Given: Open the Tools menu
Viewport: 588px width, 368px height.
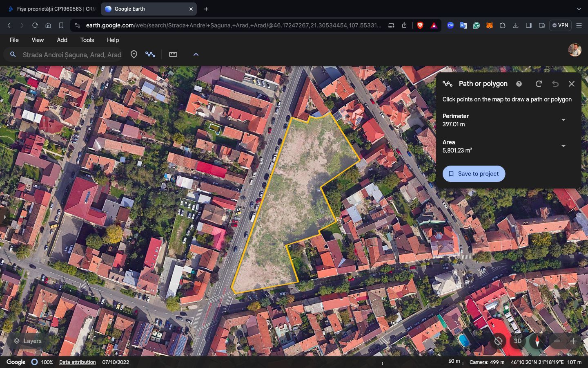Looking at the screenshot, I should pos(87,40).
